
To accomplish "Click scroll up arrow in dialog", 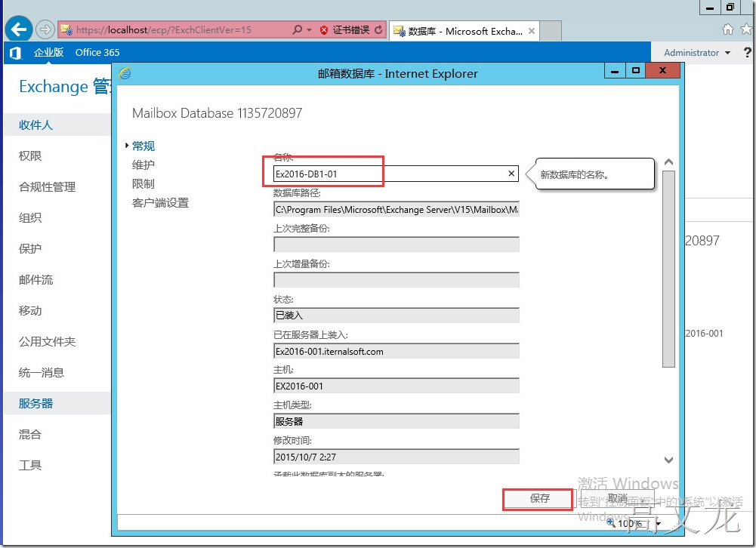I will (668, 162).
